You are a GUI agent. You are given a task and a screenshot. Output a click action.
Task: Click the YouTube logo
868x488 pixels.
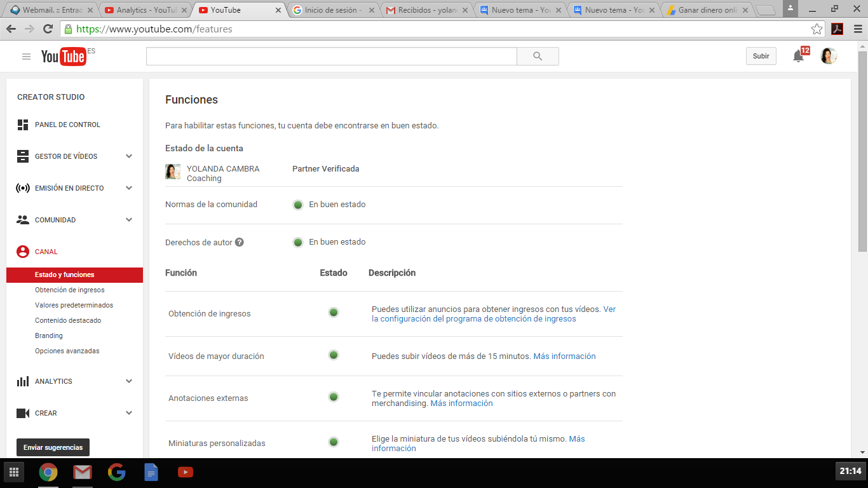point(64,57)
